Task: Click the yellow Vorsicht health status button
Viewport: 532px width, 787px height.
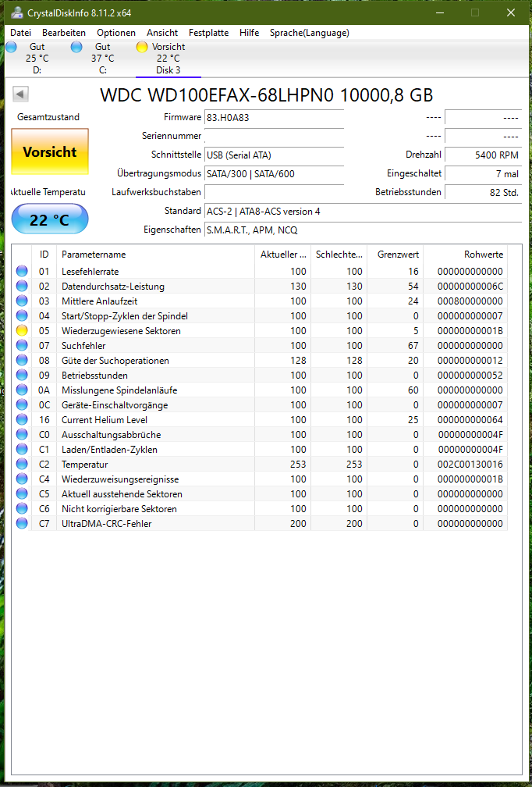Action: (50, 151)
